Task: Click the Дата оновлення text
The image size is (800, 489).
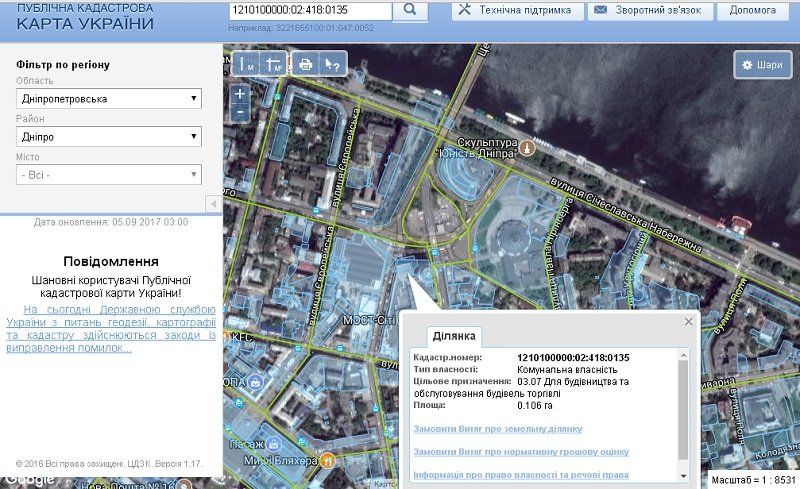Action: click(111, 223)
